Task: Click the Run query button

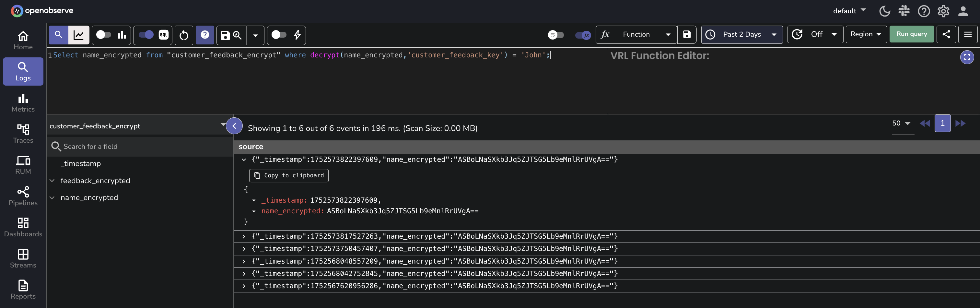Action: pyautogui.click(x=912, y=34)
